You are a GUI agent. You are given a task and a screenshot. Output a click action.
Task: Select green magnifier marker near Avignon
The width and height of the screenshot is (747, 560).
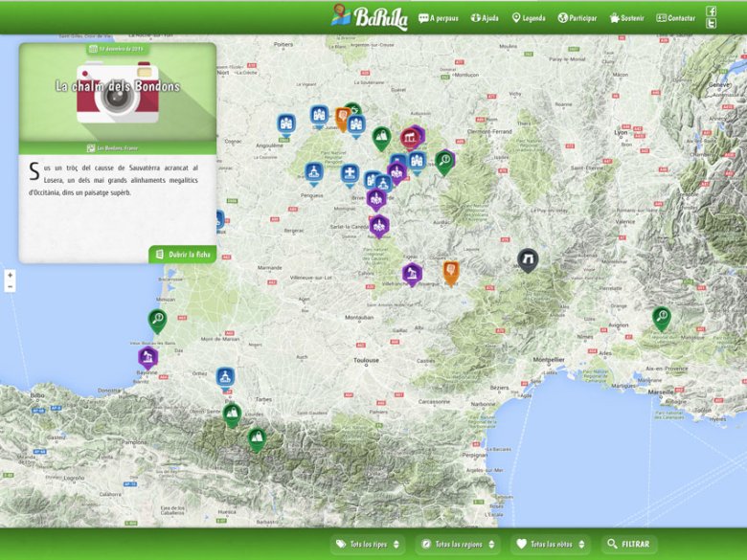coord(661,318)
